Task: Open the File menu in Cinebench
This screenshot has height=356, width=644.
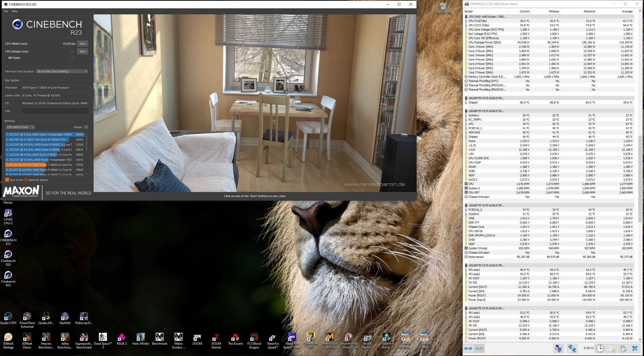Action: point(6,11)
